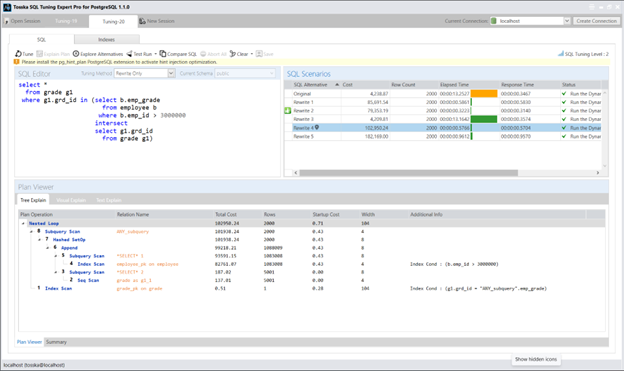This screenshot has width=624, height=371.
Task: Select the Plan Viewer bottom tab
Action: tap(29, 342)
